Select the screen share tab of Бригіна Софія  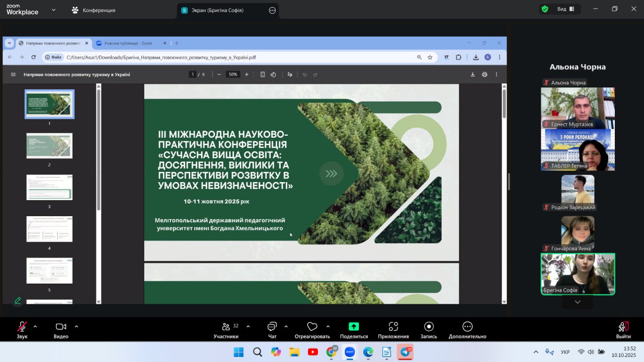tap(217, 10)
